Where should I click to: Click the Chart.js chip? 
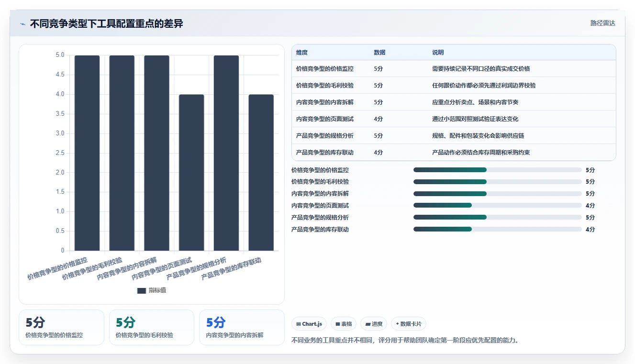coord(309,324)
